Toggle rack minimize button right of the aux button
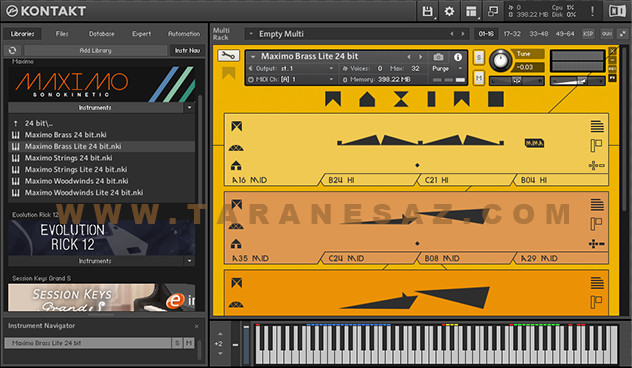 (x=622, y=34)
